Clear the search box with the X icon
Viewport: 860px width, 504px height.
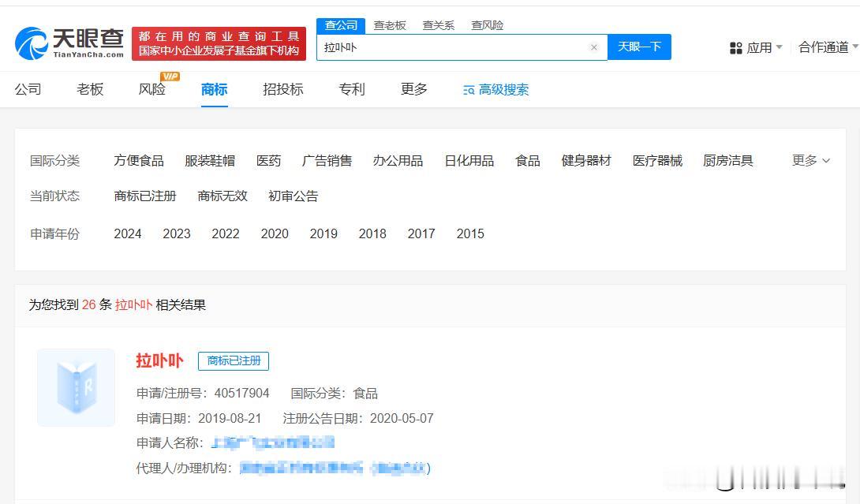tap(594, 47)
